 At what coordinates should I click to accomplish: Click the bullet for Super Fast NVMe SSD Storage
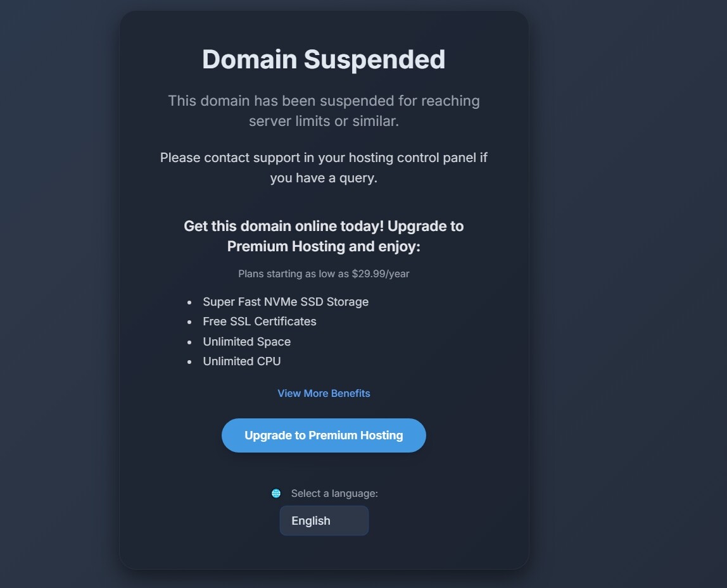(286, 302)
